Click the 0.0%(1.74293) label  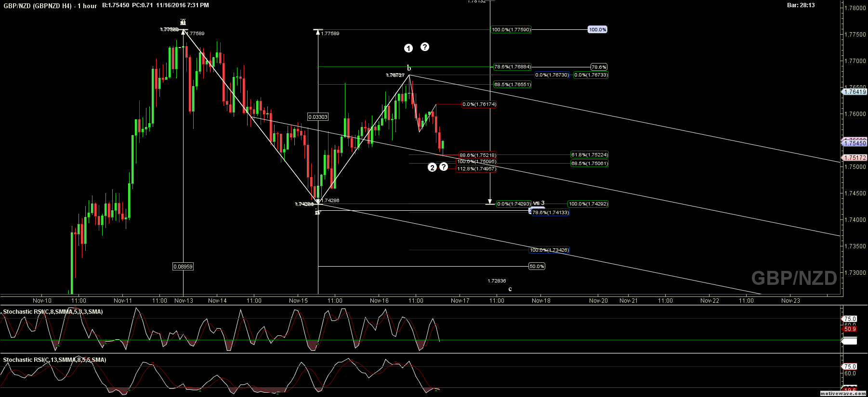pyautogui.click(x=514, y=204)
